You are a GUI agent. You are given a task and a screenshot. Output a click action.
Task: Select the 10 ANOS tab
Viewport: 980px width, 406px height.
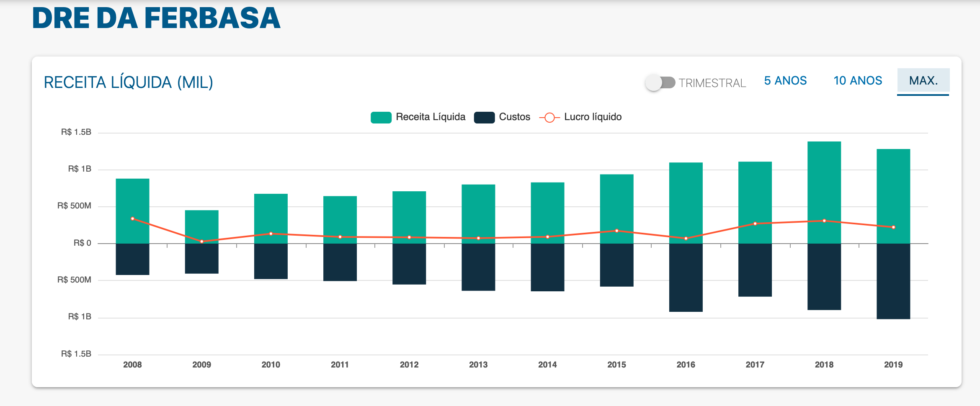coord(858,81)
